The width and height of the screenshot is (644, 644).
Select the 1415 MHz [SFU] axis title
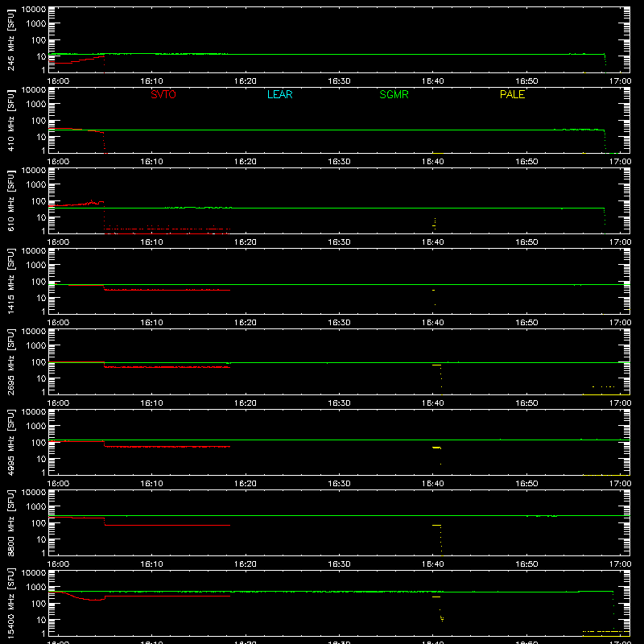point(11,281)
